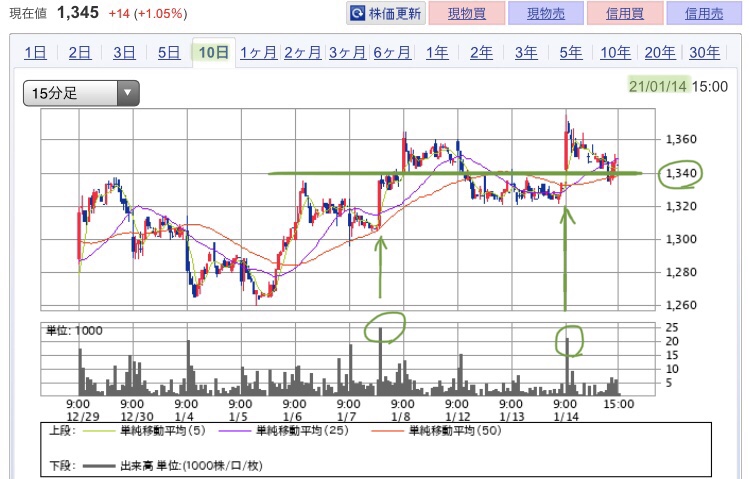Click the 1,320 price axis label
Screen dimensions: 749x479
pos(682,206)
